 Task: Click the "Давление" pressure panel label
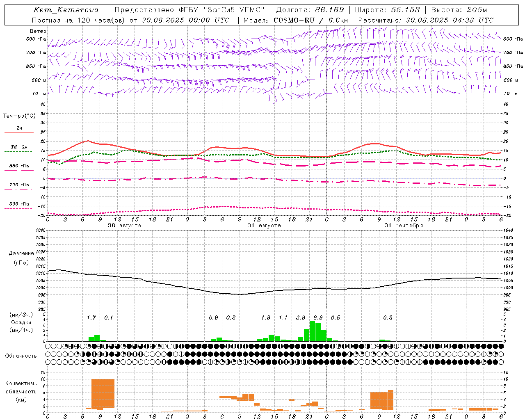[21, 253]
